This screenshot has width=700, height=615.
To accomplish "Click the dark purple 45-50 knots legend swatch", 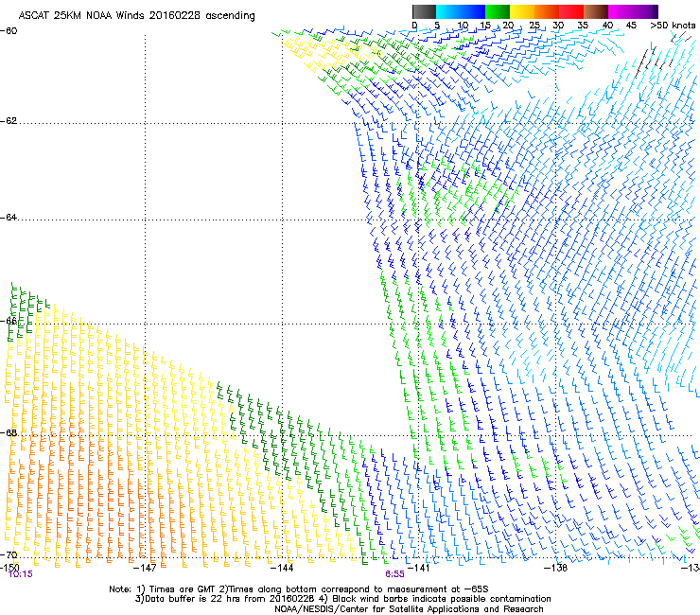I will 646,11.
